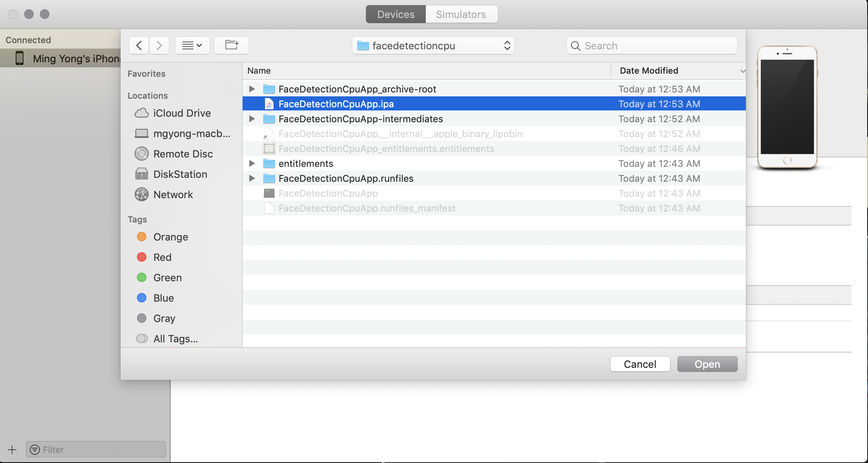This screenshot has height=463, width=868.
Task: Click the plus icon at bottom left
Action: tap(12, 450)
